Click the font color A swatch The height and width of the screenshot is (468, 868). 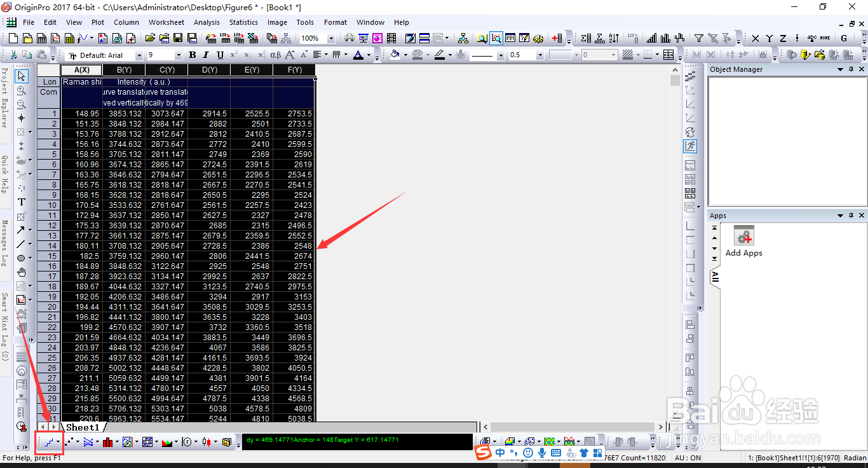pyautogui.click(x=358, y=55)
